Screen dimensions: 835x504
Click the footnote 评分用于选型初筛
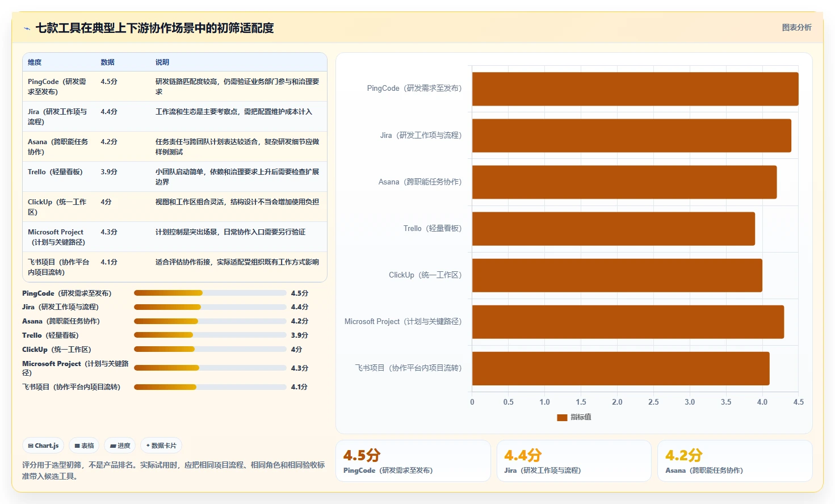click(174, 471)
